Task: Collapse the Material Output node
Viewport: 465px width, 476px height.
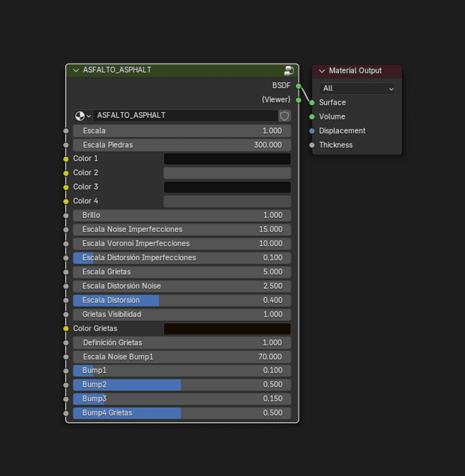Action: (x=322, y=71)
